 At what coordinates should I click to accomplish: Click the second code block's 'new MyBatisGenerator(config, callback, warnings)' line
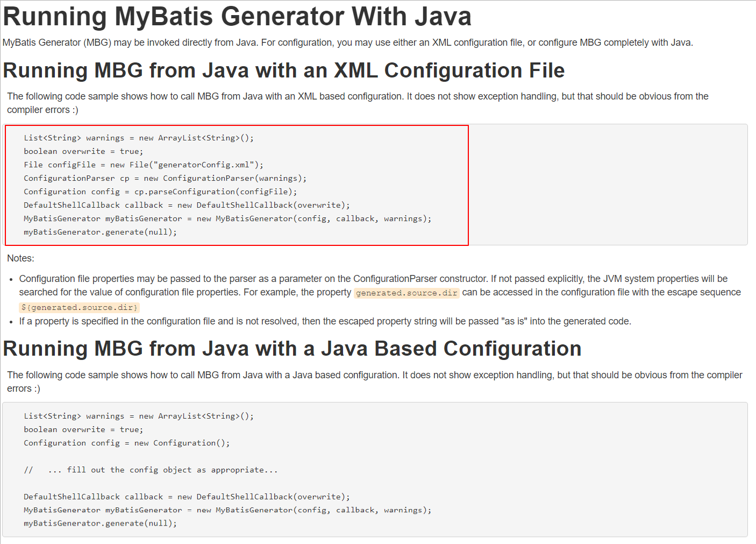tap(227, 510)
